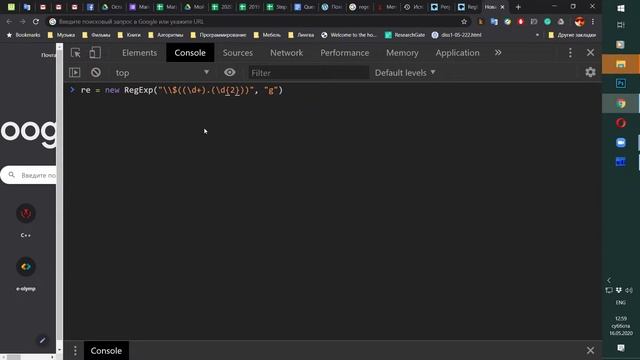Click the RegExp expression line in the console

pyautogui.click(x=182, y=90)
